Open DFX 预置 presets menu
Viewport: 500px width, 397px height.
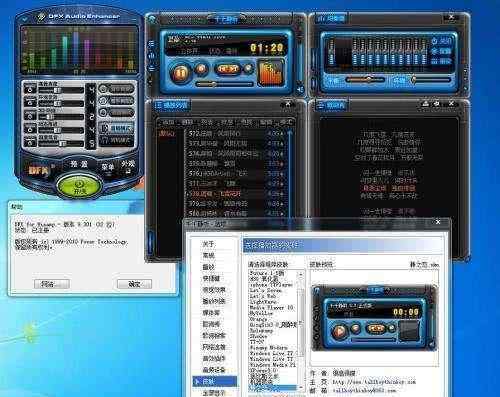click(79, 164)
